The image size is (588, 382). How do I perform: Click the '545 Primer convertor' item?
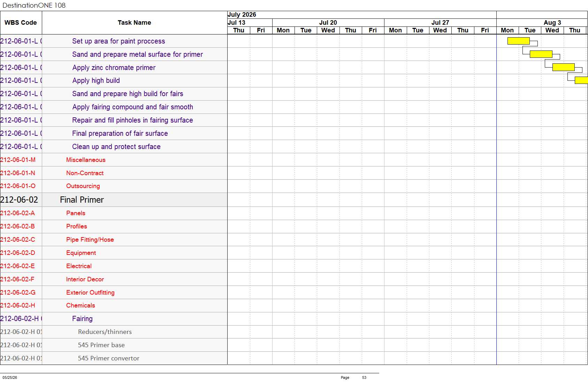(109, 358)
